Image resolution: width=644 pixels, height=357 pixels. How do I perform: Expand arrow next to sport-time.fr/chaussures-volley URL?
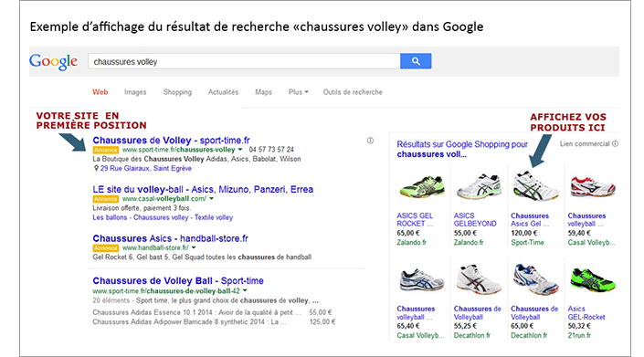(x=240, y=150)
